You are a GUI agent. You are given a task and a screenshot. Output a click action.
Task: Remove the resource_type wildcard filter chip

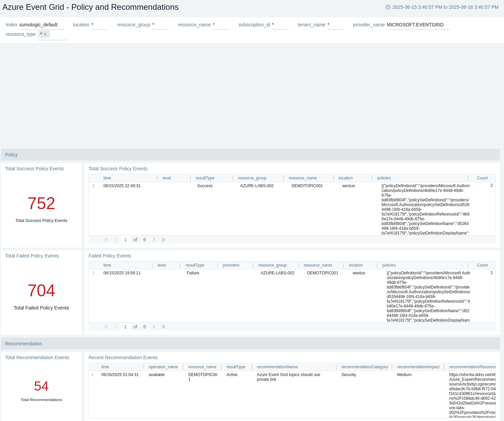coord(45,34)
